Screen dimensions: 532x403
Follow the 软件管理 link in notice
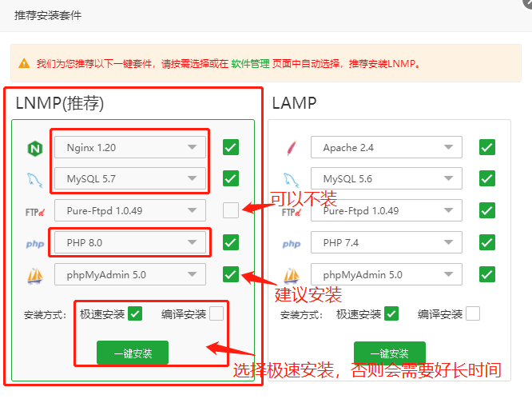[x=249, y=63]
